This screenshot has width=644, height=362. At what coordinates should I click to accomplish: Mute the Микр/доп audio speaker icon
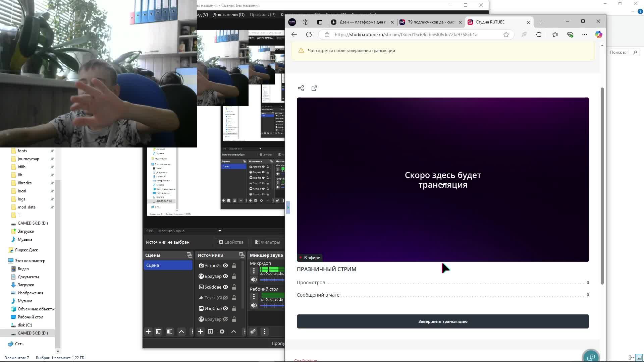pyautogui.click(x=254, y=280)
